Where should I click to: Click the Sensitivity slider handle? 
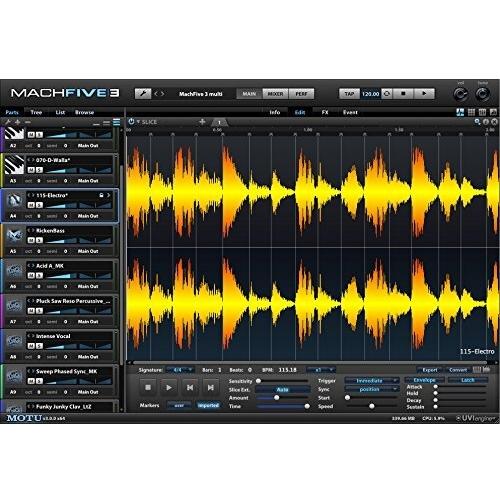[x=258, y=381]
